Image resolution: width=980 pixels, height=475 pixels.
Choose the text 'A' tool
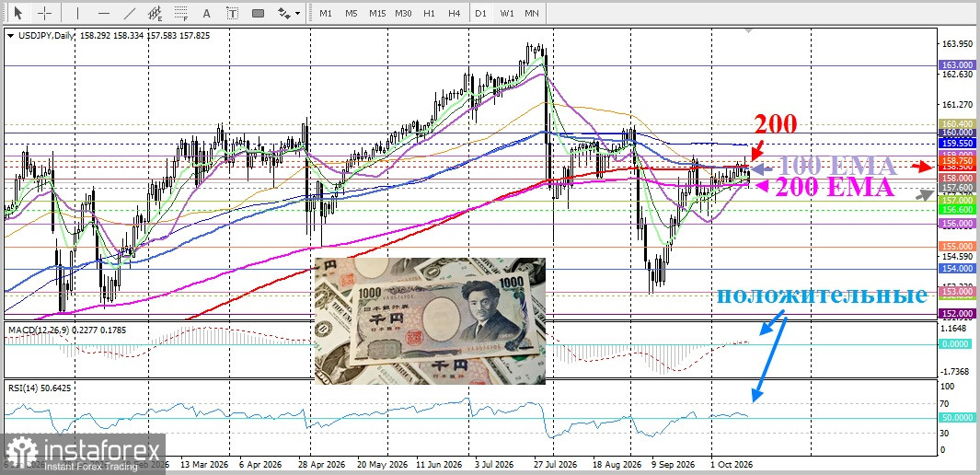coord(207,13)
